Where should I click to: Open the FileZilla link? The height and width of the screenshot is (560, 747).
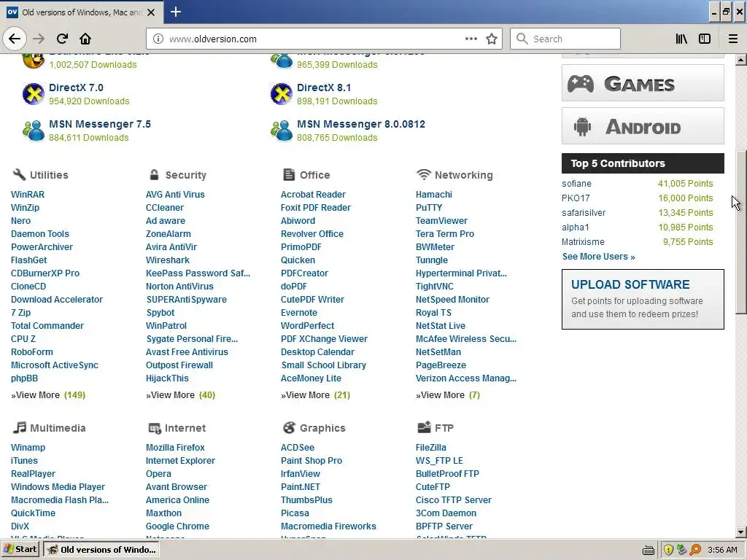tap(430, 448)
